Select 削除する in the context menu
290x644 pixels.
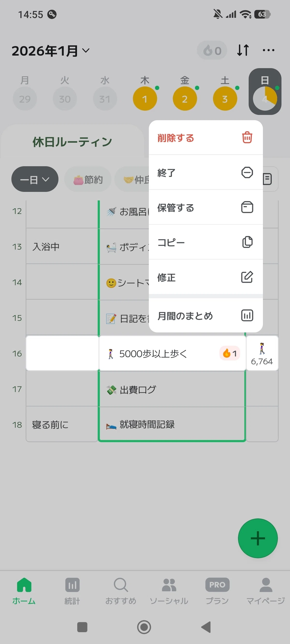tap(206, 138)
